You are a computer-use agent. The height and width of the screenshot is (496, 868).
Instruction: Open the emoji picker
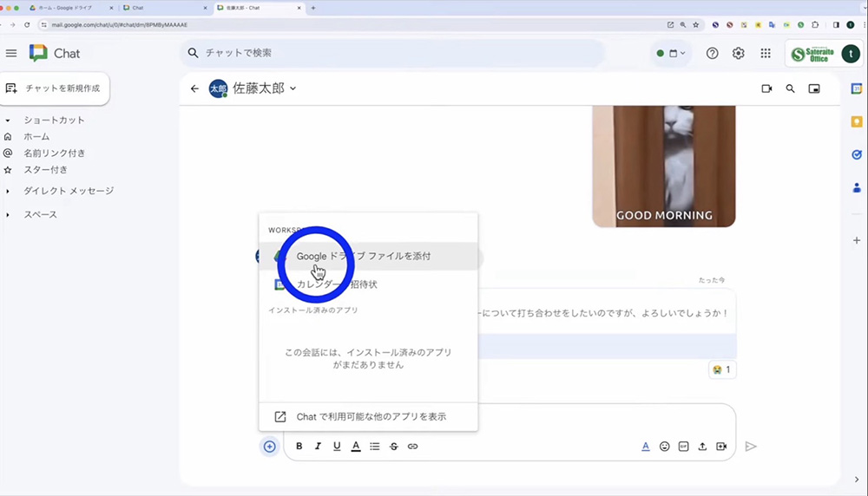pyautogui.click(x=664, y=447)
